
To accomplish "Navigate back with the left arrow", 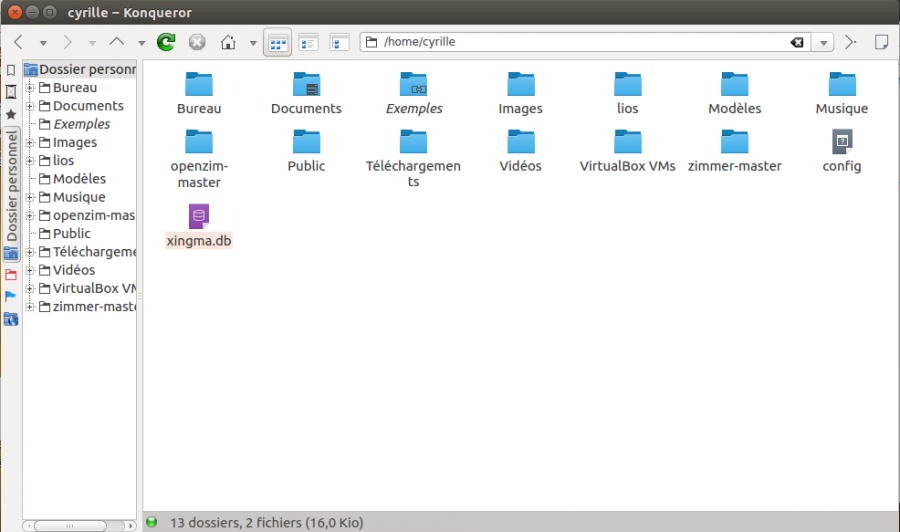I will click(x=18, y=42).
